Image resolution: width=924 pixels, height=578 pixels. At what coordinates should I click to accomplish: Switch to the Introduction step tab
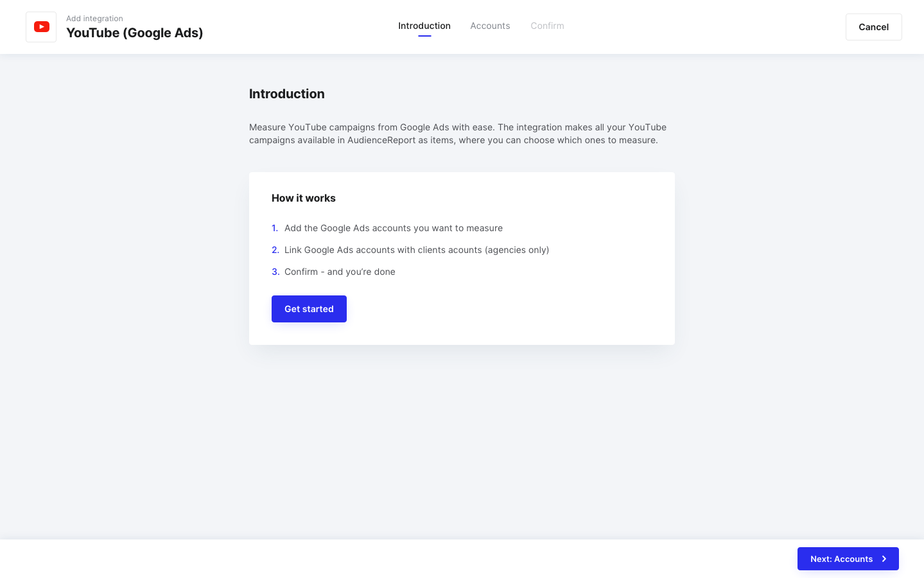424,26
